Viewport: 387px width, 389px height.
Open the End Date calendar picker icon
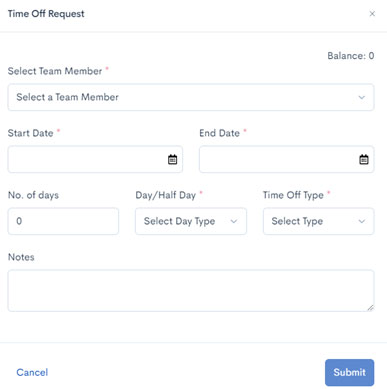364,159
